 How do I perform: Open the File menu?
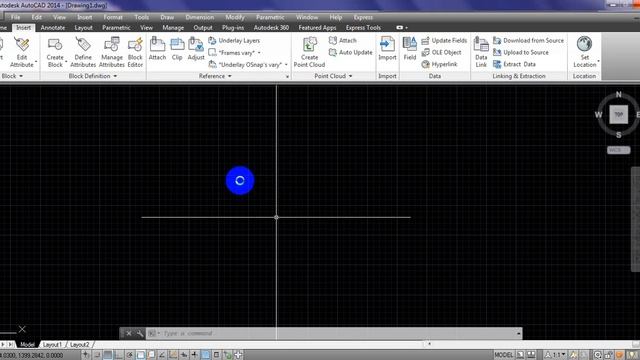coord(16,17)
